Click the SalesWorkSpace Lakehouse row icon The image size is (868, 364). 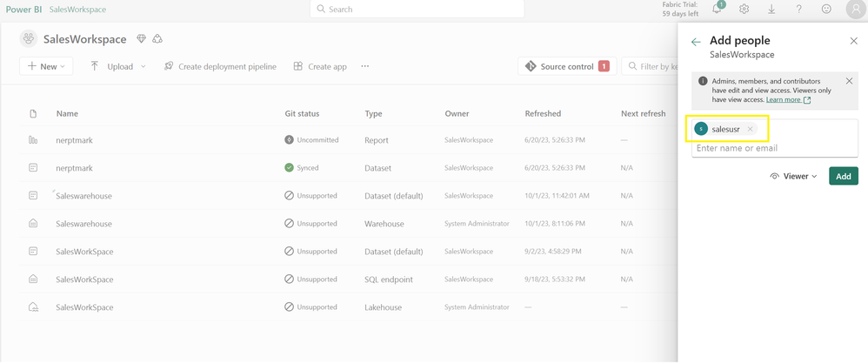pyautogui.click(x=33, y=307)
